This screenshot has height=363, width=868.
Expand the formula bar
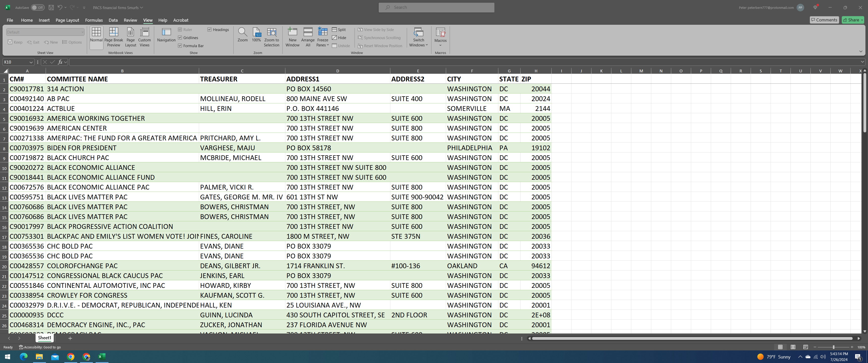[862, 62]
